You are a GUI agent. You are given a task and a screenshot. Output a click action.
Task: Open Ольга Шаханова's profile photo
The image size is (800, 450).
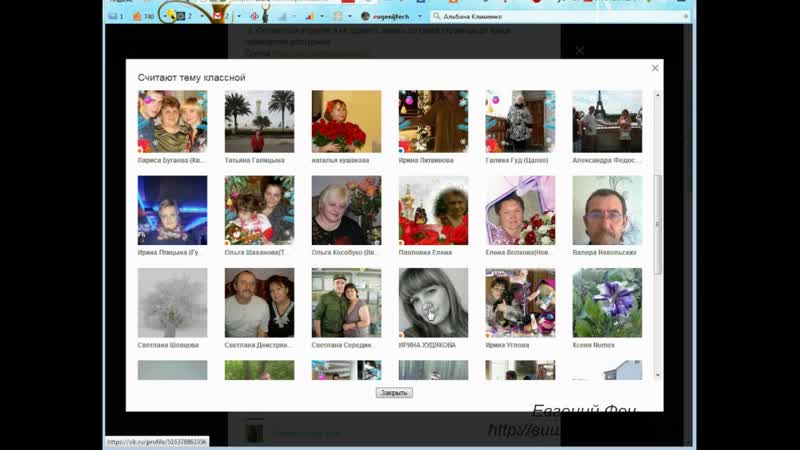pyautogui.click(x=259, y=210)
